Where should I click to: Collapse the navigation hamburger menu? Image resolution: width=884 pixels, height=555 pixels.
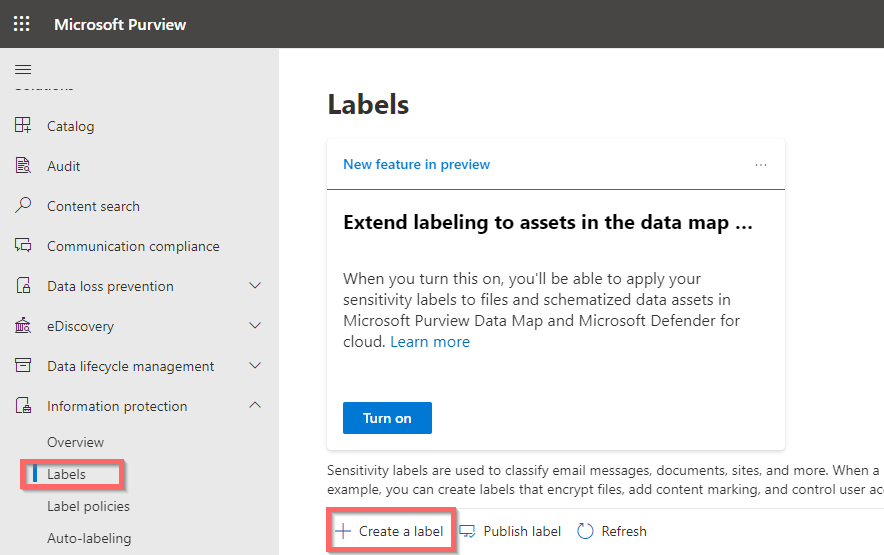click(x=23, y=70)
